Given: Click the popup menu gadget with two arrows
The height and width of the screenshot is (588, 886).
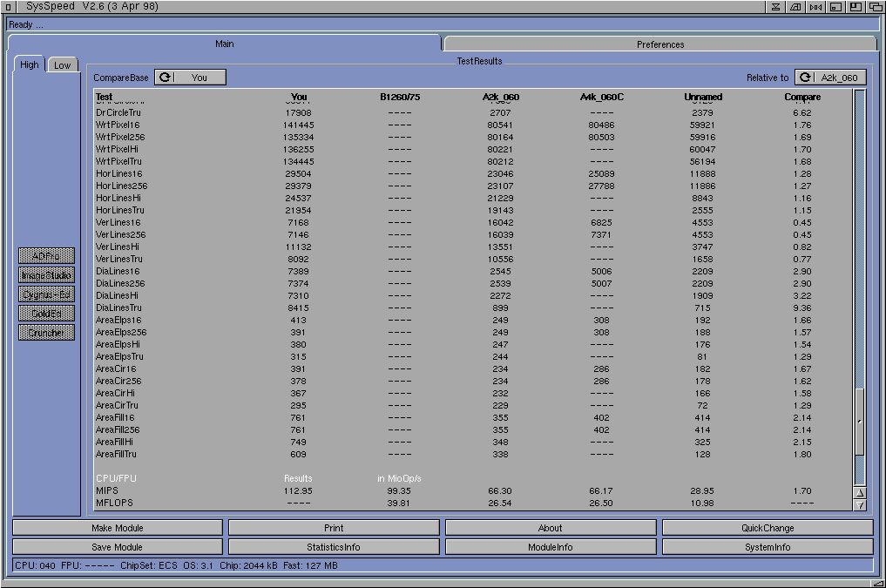Looking at the screenshot, I should (x=816, y=7).
